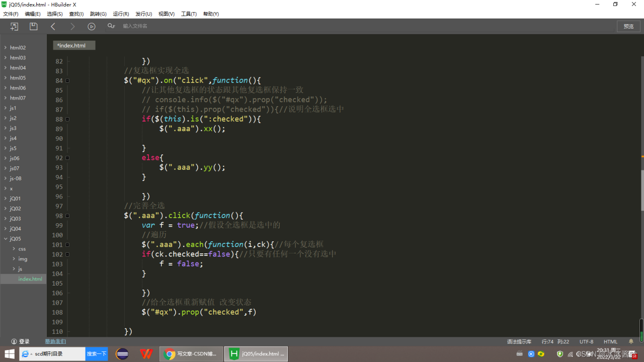Open the 帮助(Y) menu
Image resolution: width=644 pixels, height=362 pixels.
click(211, 14)
